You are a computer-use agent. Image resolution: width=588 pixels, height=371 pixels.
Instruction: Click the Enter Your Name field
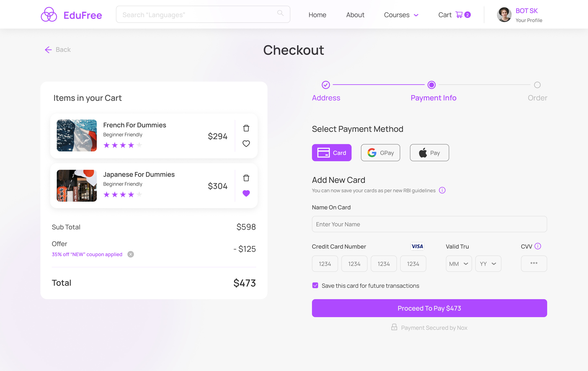tap(429, 224)
